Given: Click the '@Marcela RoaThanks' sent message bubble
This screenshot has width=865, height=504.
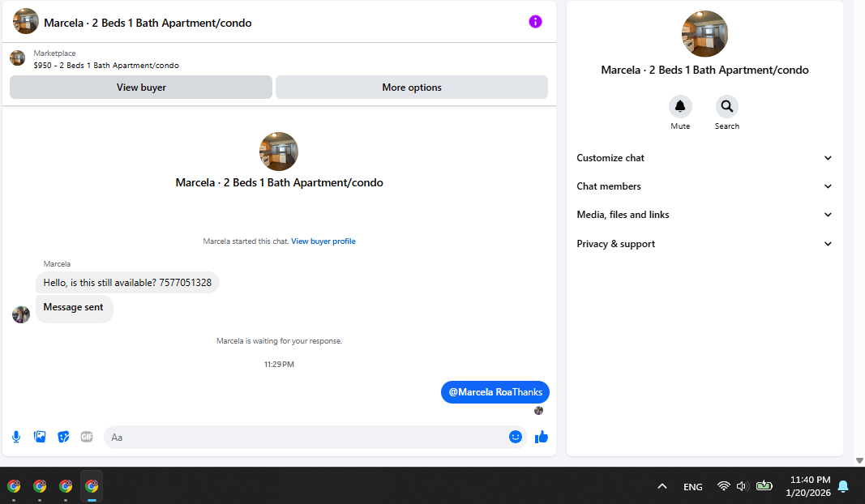Looking at the screenshot, I should click(495, 392).
